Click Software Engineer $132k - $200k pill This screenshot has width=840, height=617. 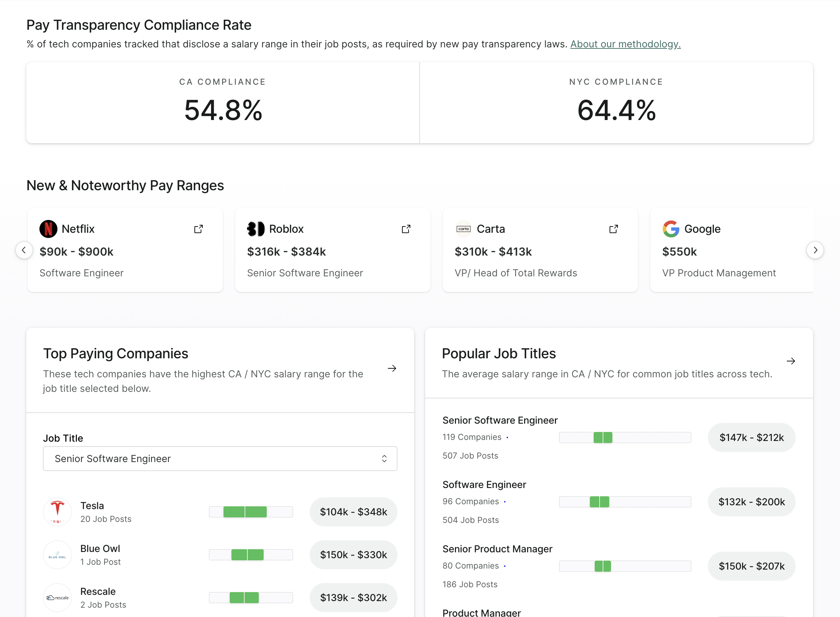click(x=751, y=501)
